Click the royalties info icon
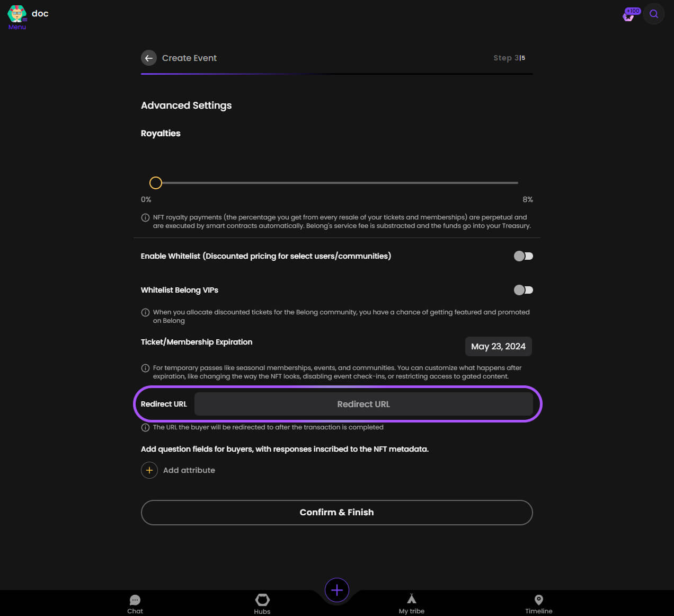The image size is (674, 616). (145, 217)
